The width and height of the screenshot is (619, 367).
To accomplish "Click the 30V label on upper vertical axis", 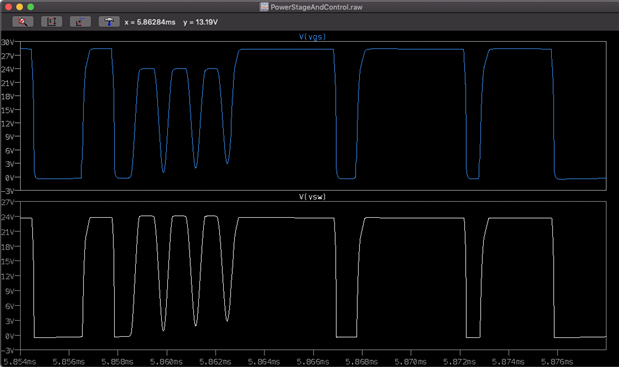I will point(8,42).
